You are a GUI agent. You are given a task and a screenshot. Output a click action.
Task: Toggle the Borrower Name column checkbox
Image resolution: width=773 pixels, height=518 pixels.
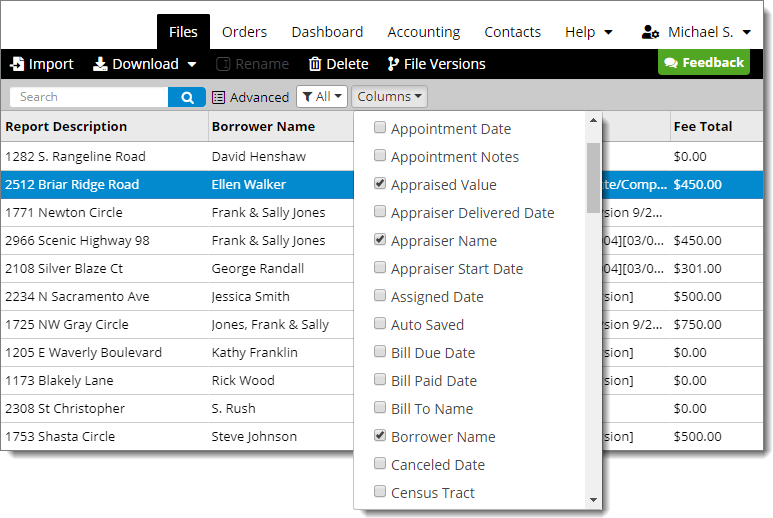pyautogui.click(x=380, y=436)
